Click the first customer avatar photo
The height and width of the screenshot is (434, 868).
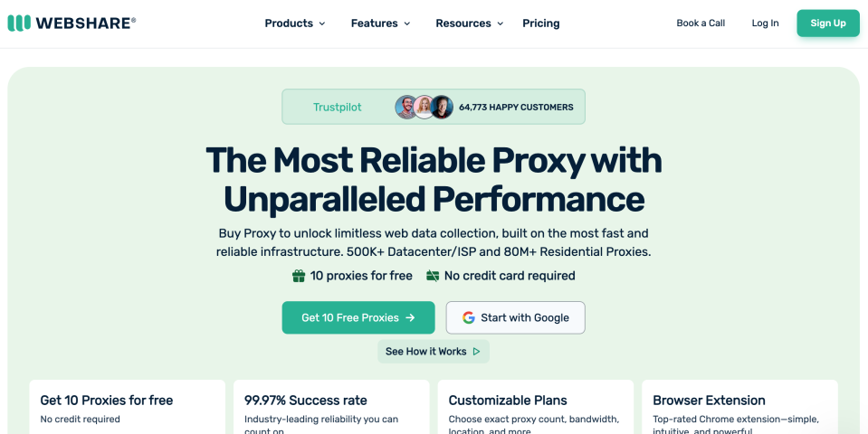click(406, 107)
